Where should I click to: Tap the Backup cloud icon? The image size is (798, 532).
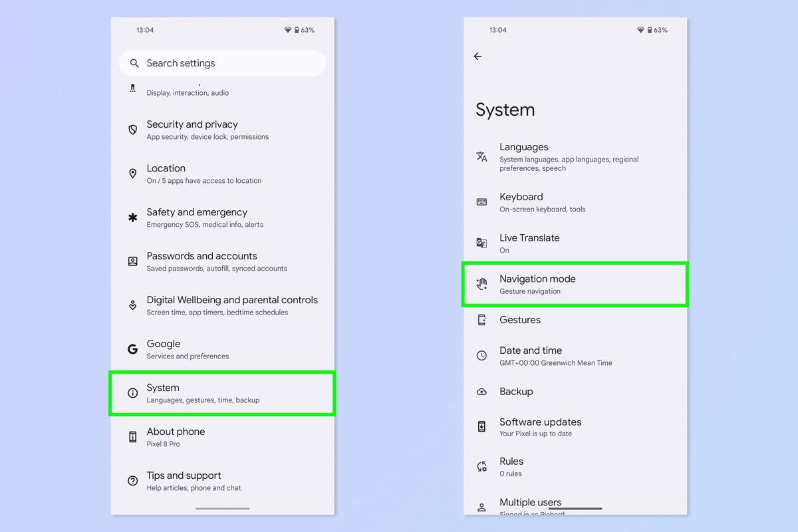pos(481,392)
